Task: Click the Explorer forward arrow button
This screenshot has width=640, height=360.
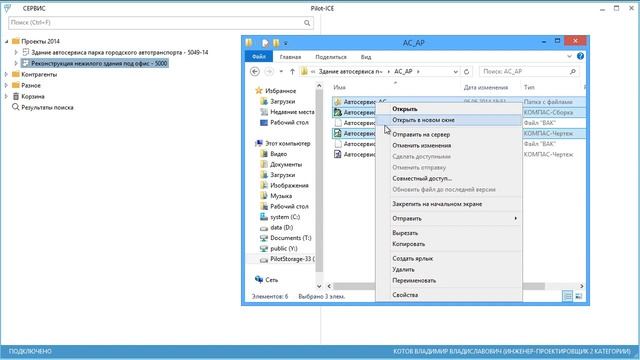Action: [x=269, y=71]
